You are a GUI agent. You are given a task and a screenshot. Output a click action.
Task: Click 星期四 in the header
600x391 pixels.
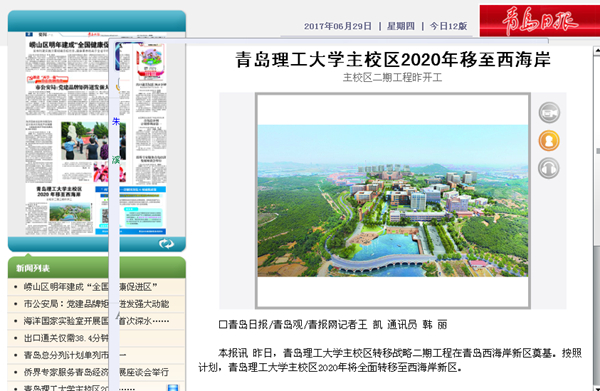tap(401, 26)
